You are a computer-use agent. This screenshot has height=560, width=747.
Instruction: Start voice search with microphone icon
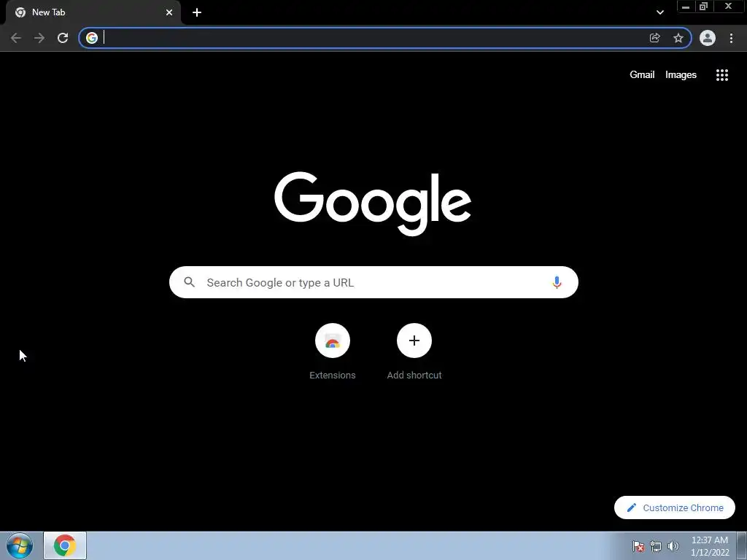(557, 282)
